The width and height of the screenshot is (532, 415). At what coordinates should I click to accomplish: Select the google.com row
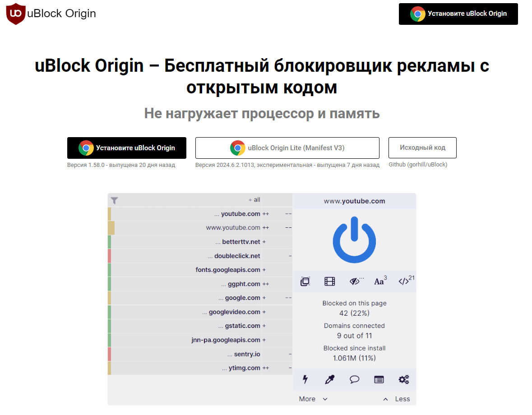[x=200, y=298]
